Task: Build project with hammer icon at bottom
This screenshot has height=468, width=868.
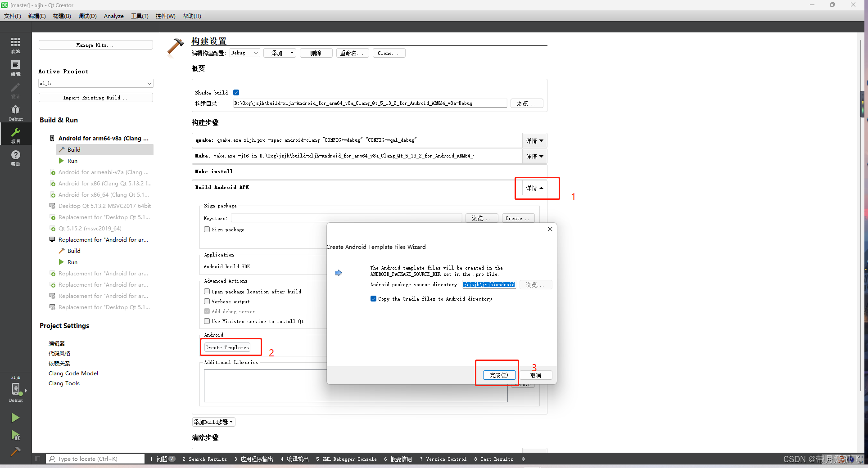Action: point(15,451)
